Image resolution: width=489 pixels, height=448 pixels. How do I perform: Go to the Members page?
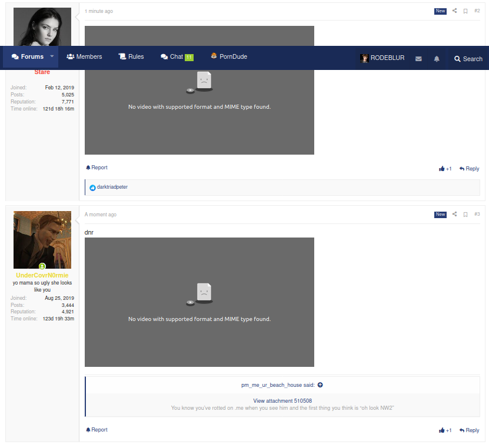click(84, 57)
